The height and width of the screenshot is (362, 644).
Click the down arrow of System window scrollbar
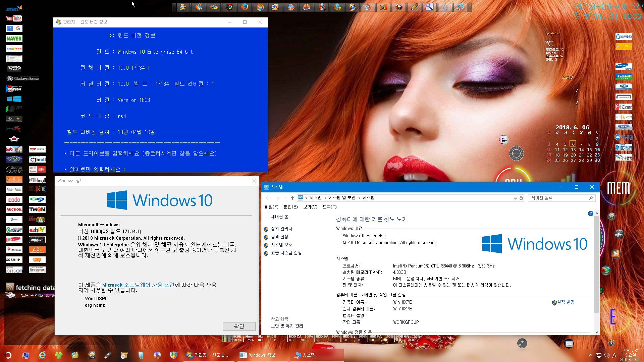click(x=597, y=332)
